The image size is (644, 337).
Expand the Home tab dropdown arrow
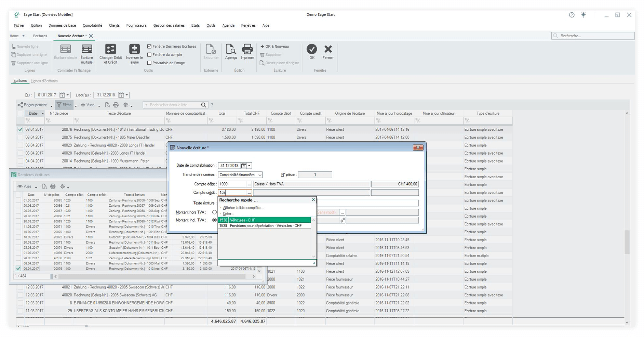tap(24, 36)
